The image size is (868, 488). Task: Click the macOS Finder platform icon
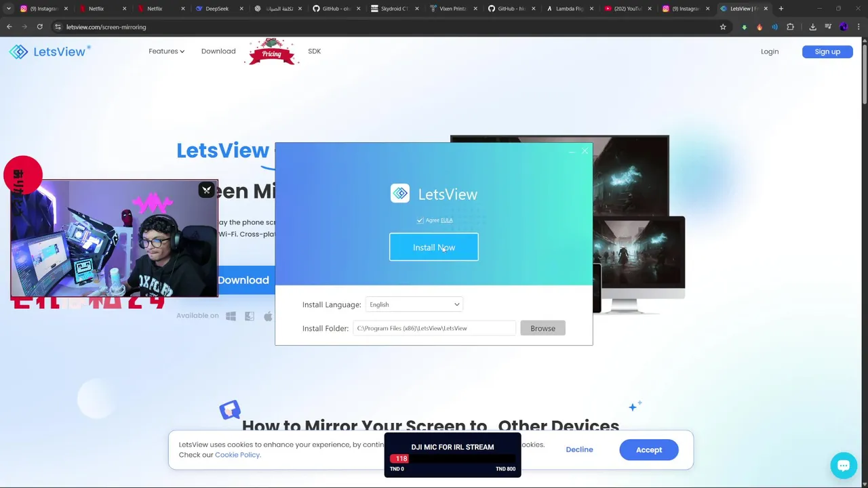[250, 316]
